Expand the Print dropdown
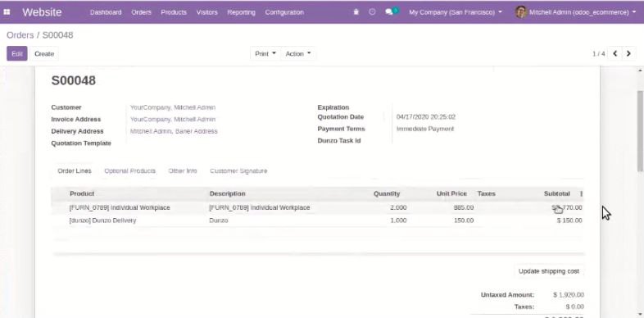Image resolution: width=644 pixels, height=318 pixels. [x=265, y=54]
